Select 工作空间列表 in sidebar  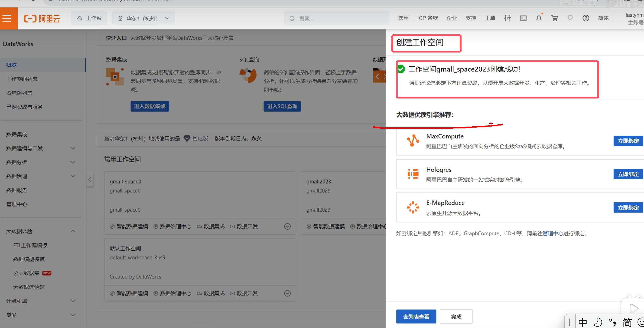(x=22, y=79)
